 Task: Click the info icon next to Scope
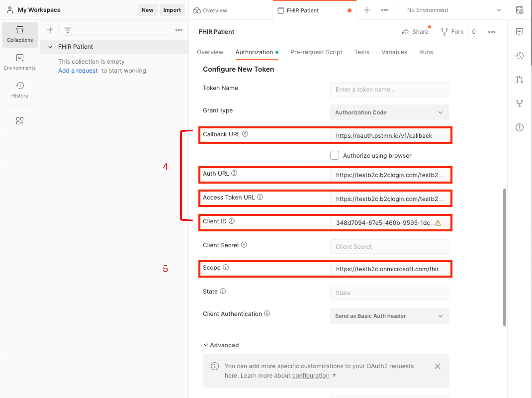226,267
